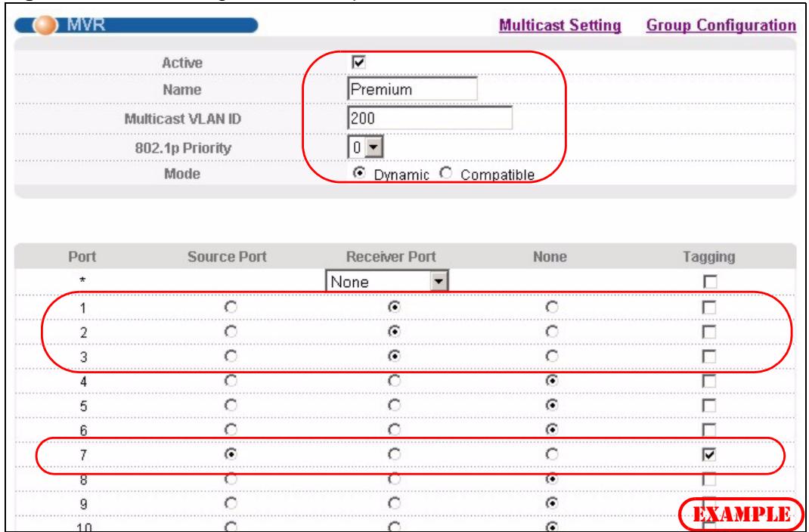Select None for port 9
Image resolution: width=809 pixels, height=532 pixels.
tap(553, 502)
